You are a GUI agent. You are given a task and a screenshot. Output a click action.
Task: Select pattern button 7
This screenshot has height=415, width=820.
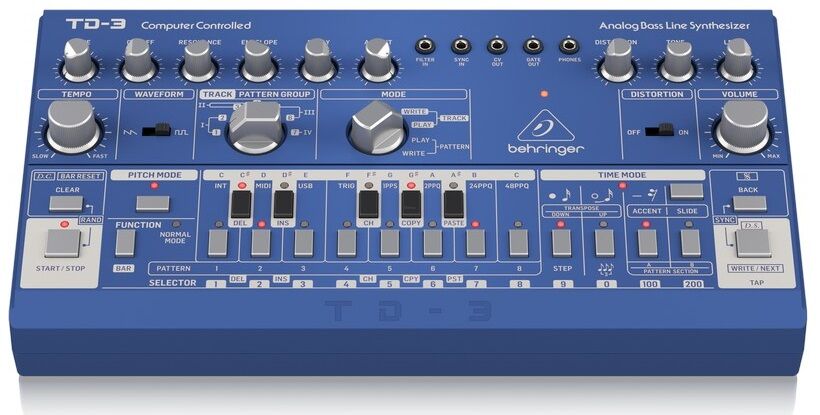tap(475, 243)
